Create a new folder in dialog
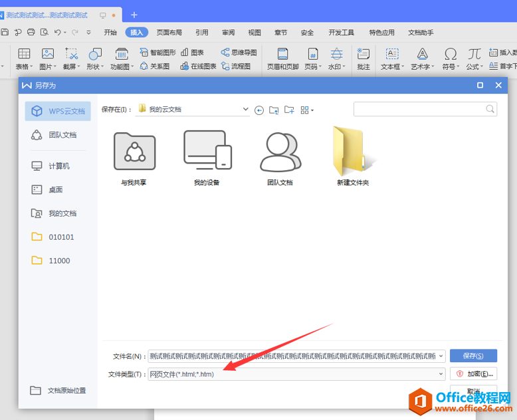The image size is (517, 420). tap(289, 110)
